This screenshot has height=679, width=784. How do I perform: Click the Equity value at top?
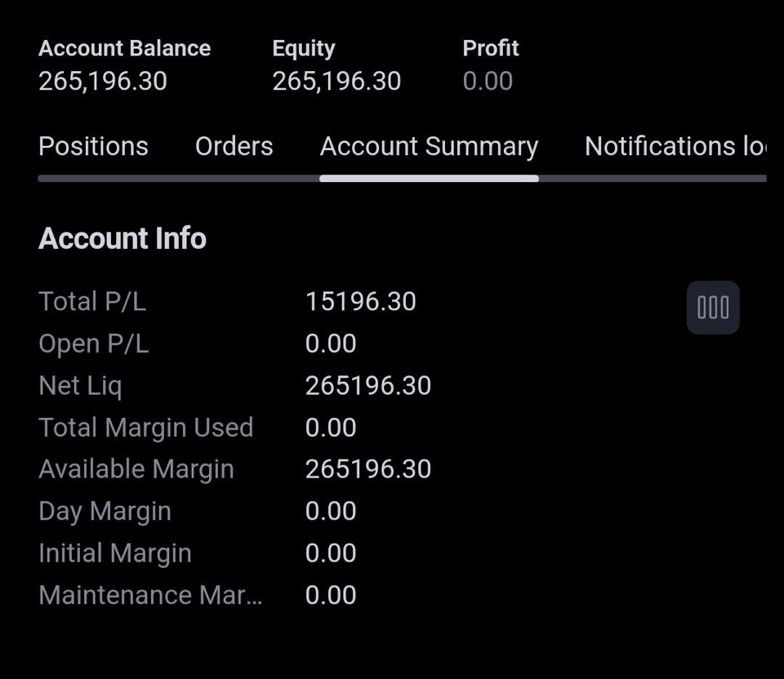click(x=336, y=81)
